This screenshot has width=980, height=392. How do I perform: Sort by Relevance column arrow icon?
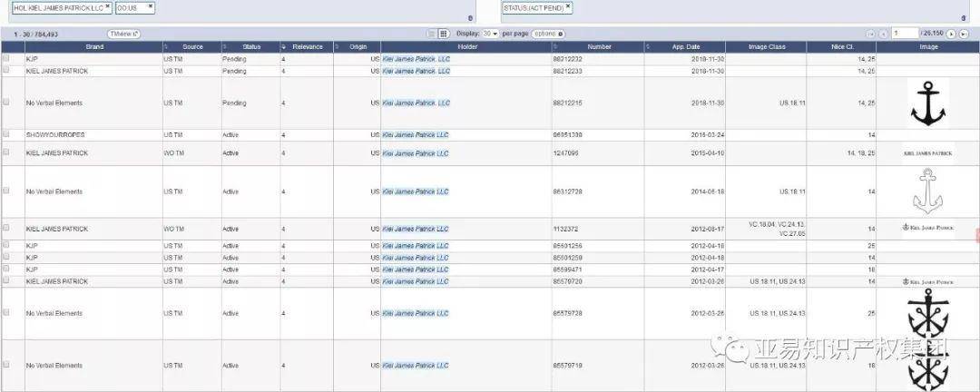click(283, 47)
